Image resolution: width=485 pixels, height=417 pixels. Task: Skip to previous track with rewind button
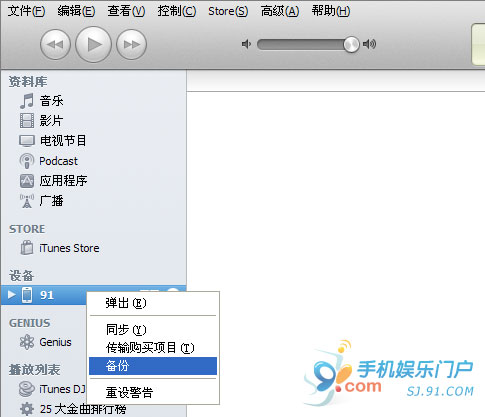pos(55,44)
